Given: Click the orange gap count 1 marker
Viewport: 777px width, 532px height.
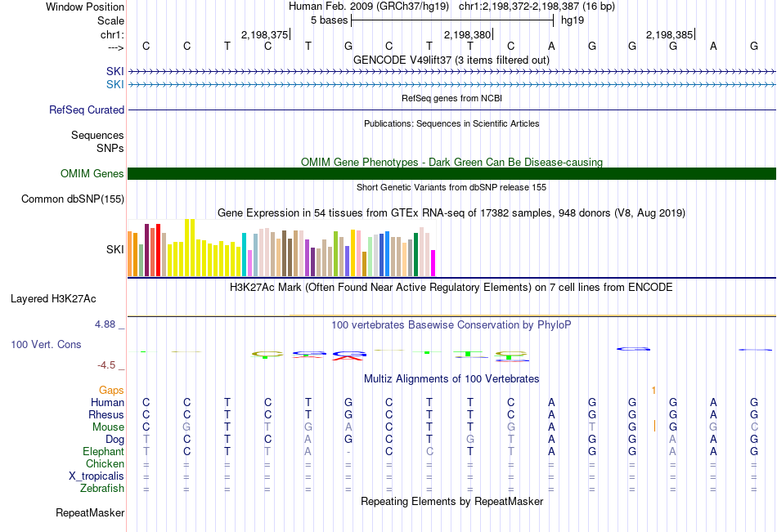Looking at the screenshot, I should [x=654, y=391].
